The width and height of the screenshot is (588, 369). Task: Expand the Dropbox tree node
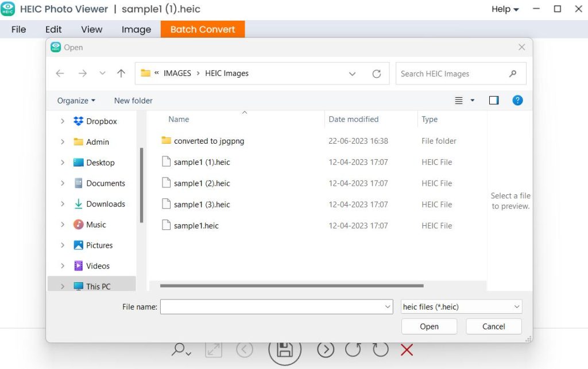(63, 121)
